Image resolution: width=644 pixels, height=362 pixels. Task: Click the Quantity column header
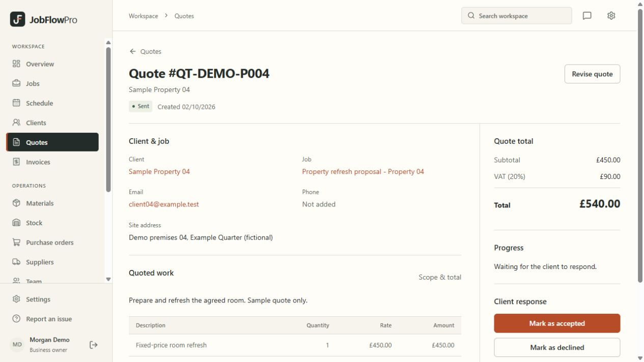click(318, 325)
